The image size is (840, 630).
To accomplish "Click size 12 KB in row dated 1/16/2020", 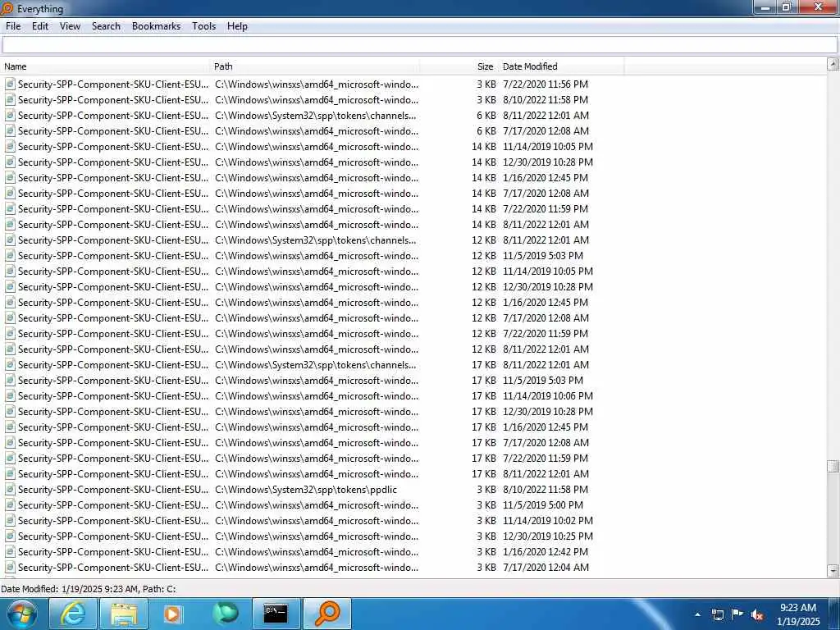I will pyautogui.click(x=484, y=302).
